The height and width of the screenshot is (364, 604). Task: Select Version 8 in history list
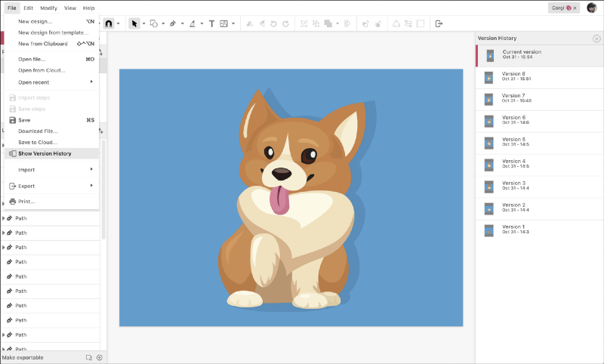pyautogui.click(x=513, y=76)
